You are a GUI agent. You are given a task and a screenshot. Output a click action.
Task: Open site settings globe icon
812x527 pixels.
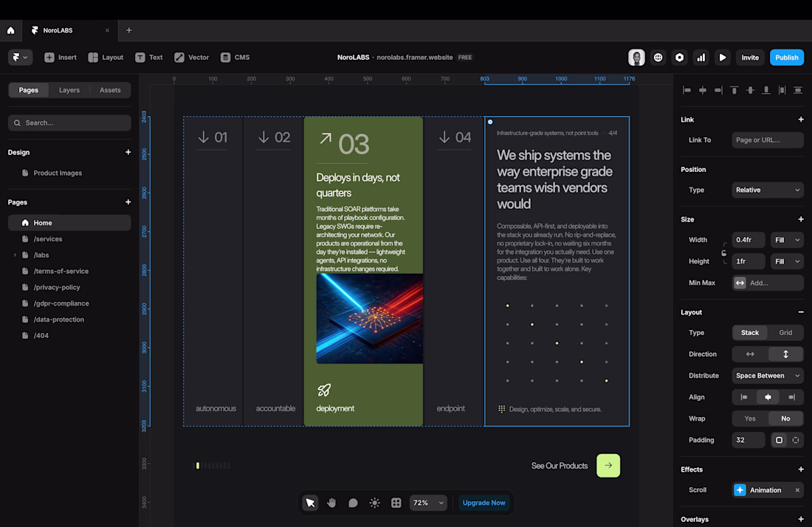pos(658,58)
